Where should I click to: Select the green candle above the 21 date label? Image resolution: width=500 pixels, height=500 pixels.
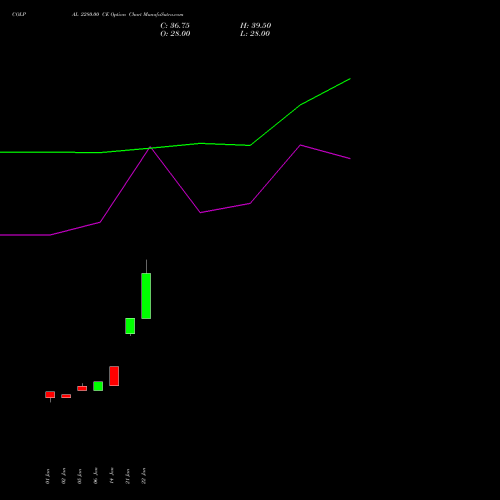(x=130, y=326)
